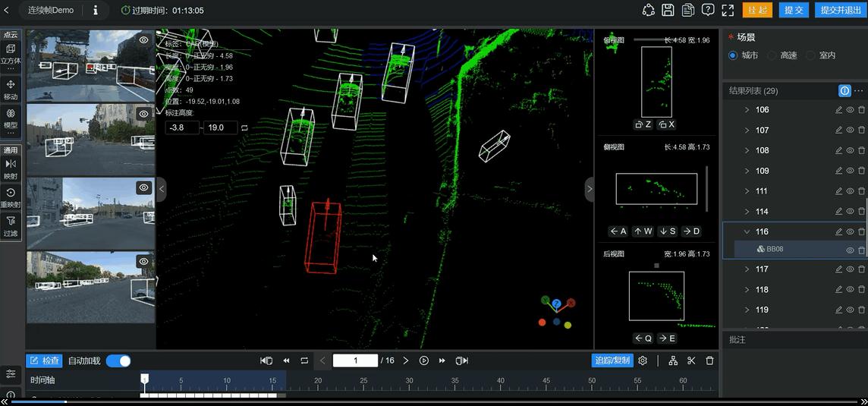The image size is (868, 406).
Task: Select the 移动 move tool
Action: coord(11,90)
